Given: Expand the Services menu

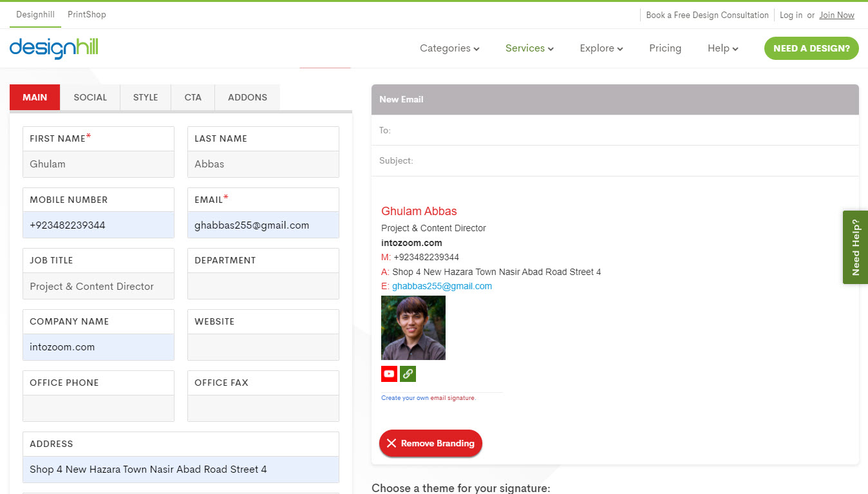Looking at the screenshot, I should click(529, 48).
